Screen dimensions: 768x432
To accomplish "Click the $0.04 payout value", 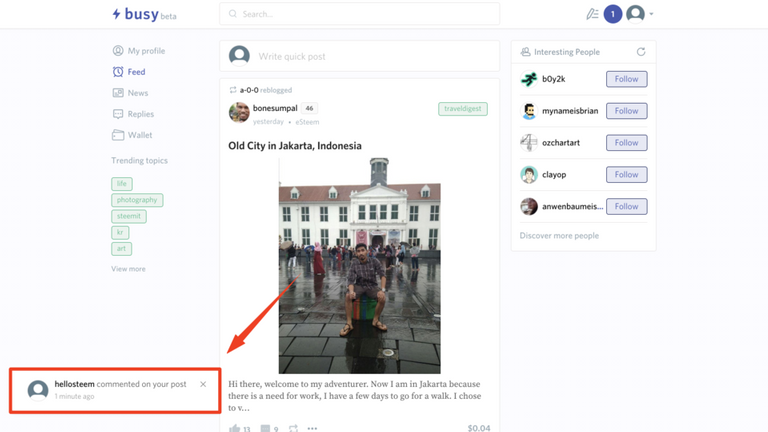I will (479, 428).
